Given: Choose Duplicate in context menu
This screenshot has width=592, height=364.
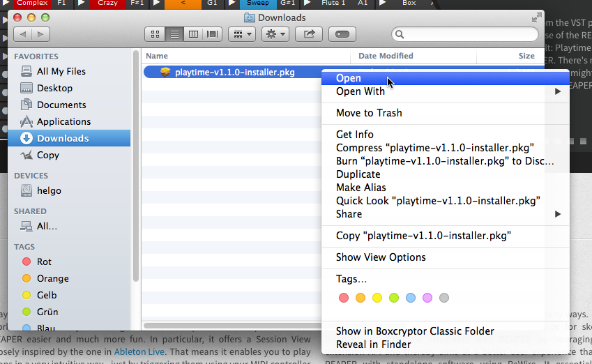Looking at the screenshot, I should click(445, 174).
